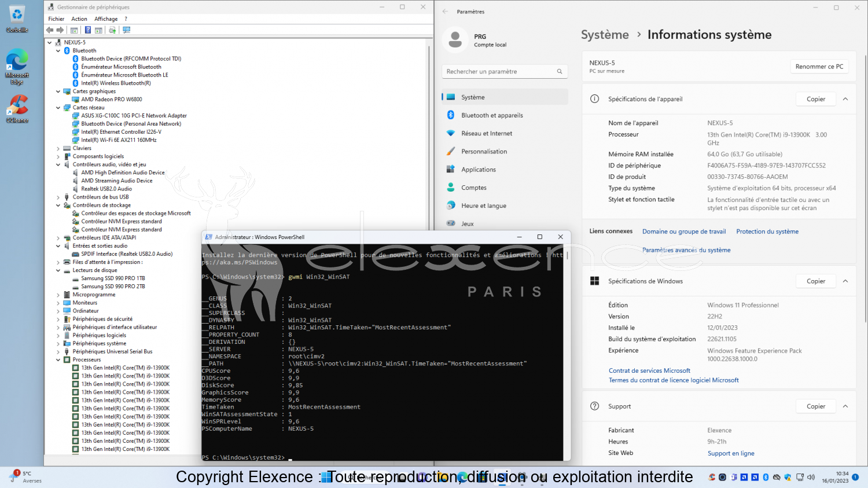The height and width of the screenshot is (488, 868).
Task: Open the Affichage menu in Device Manager
Action: [106, 19]
